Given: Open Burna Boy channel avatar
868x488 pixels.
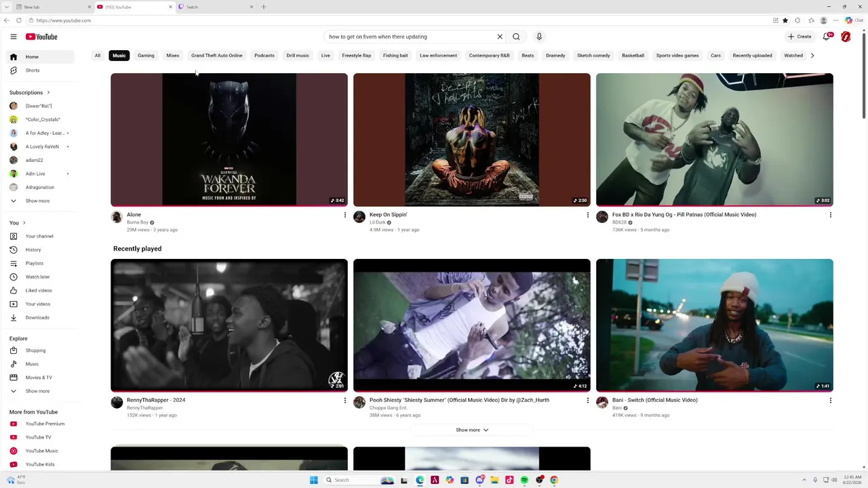Looking at the screenshot, I should pyautogui.click(x=117, y=217).
